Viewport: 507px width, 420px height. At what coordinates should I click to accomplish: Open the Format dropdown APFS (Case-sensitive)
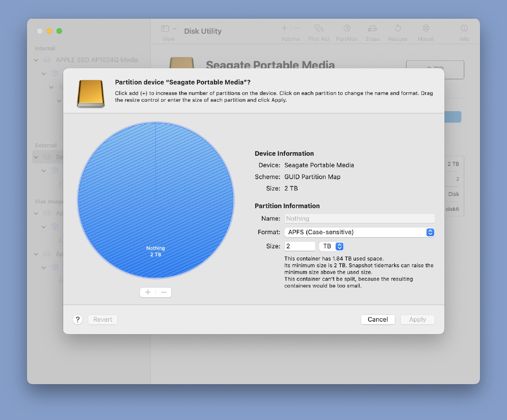pos(359,232)
